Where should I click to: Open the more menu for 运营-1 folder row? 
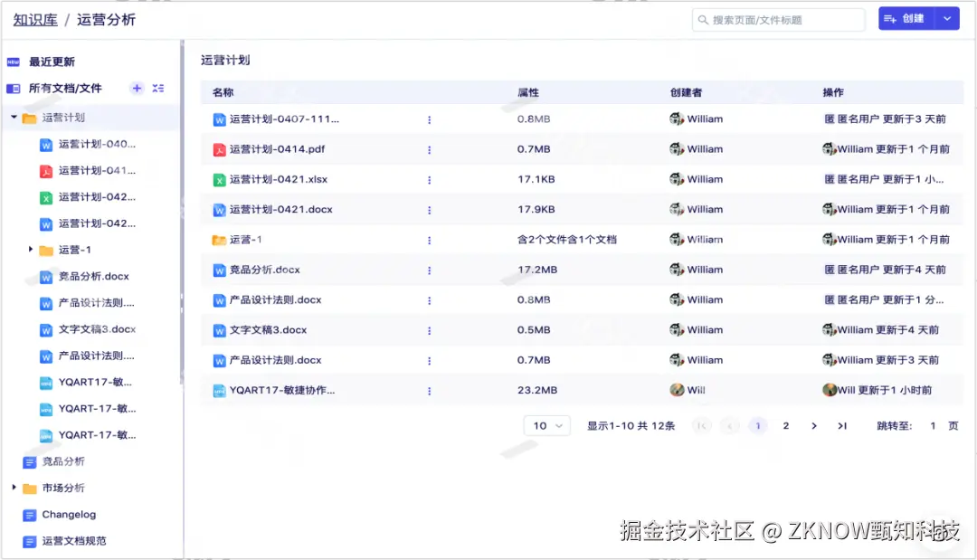(x=430, y=240)
